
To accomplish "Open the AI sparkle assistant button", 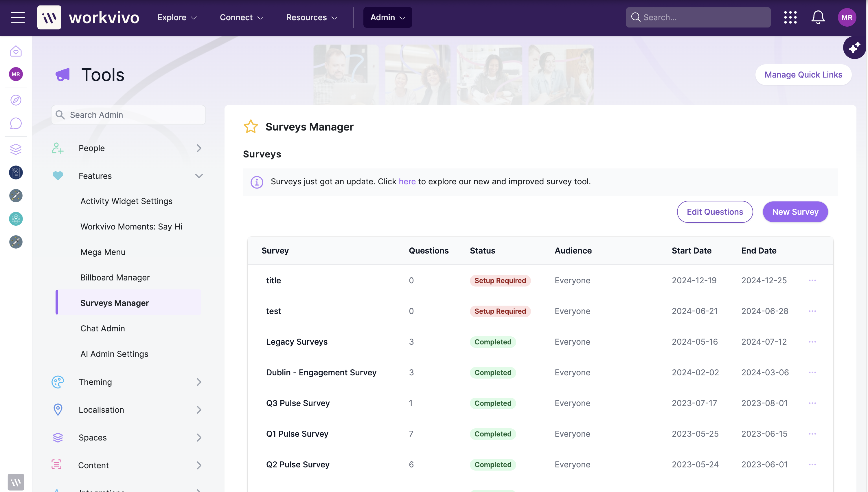I will tap(854, 48).
